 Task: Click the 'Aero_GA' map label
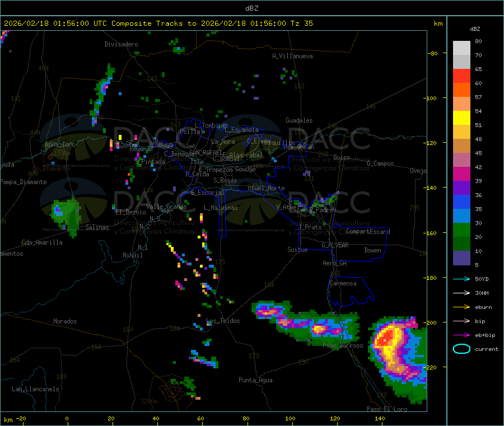pyautogui.click(x=334, y=263)
